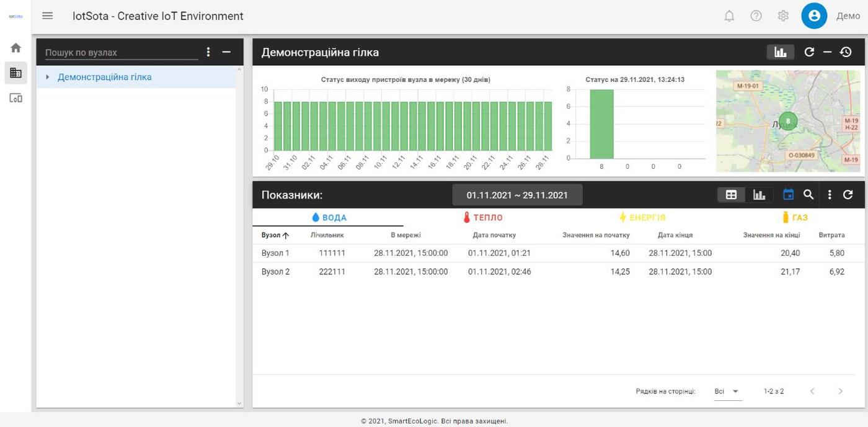Search the indicators with the magnifier icon
Image resolution: width=868 pixels, height=427 pixels.
(x=808, y=195)
